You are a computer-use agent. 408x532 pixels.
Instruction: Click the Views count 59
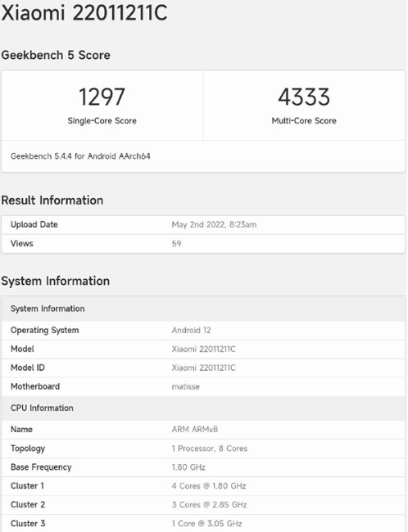pyautogui.click(x=176, y=244)
